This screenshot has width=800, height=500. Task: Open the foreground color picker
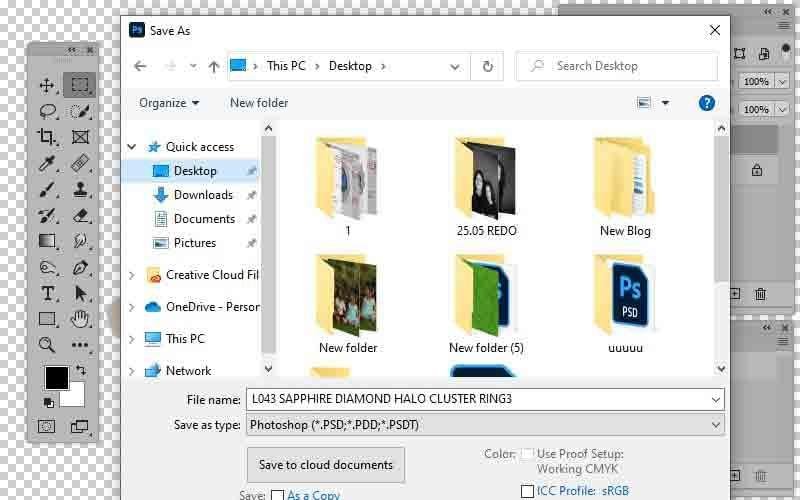56,378
